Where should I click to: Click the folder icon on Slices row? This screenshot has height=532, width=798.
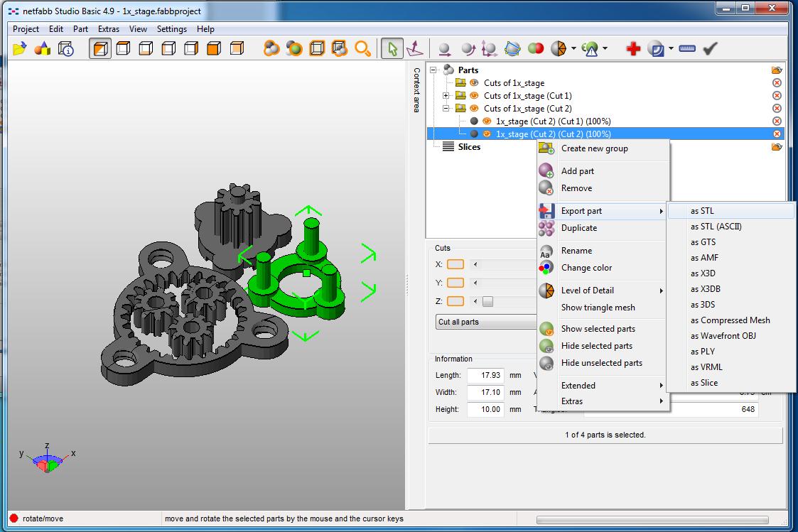click(777, 147)
